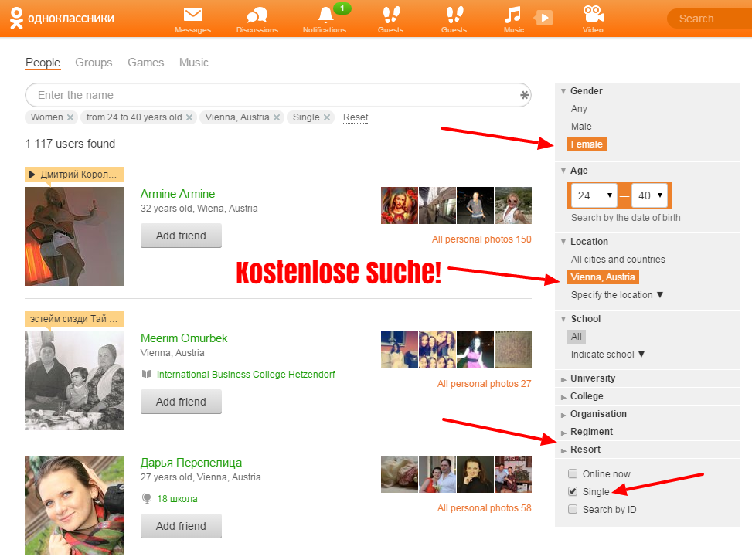Open Armine Armine profile link
Screen dimensions: 752x560
coord(178,194)
